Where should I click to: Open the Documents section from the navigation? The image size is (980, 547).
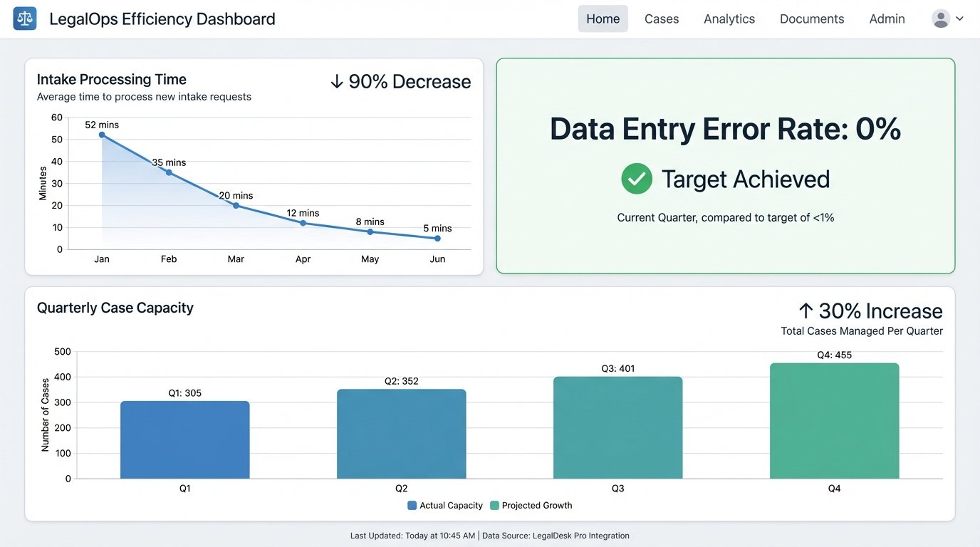click(x=811, y=19)
